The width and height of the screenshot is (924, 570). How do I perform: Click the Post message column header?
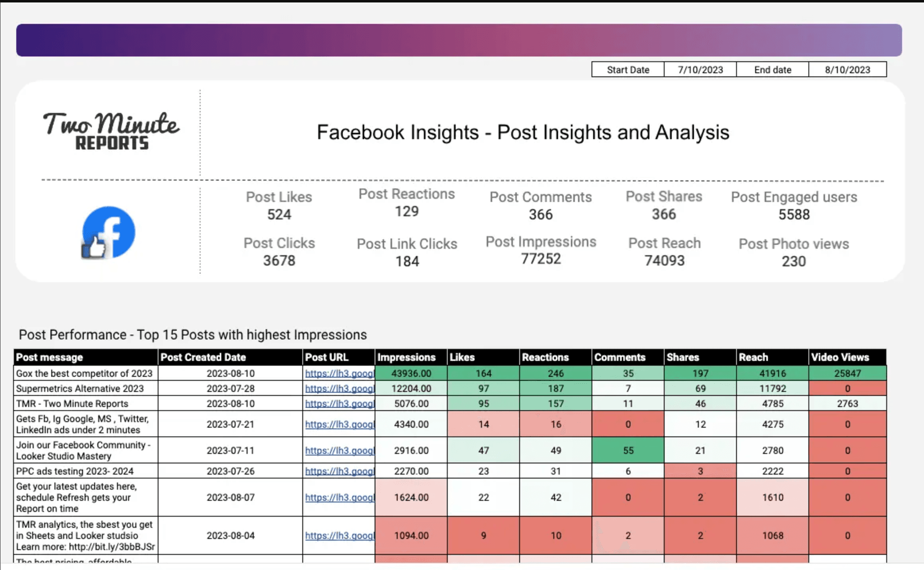point(86,357)
